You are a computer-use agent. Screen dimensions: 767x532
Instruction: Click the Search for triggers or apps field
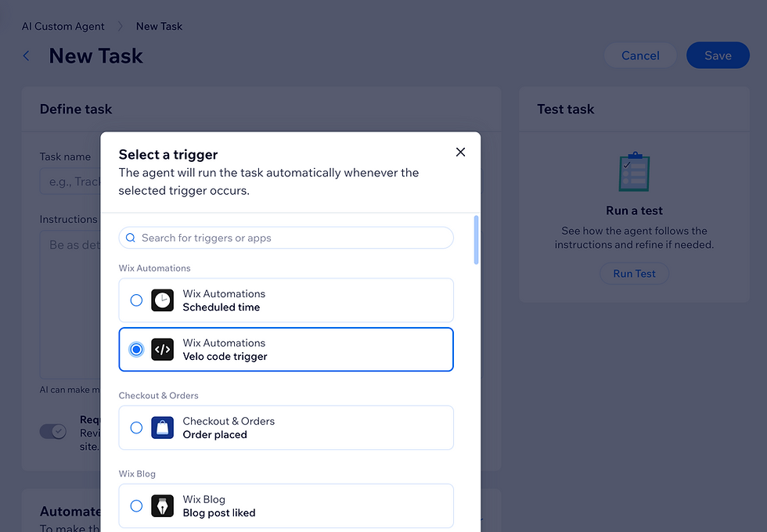point(286,238)
